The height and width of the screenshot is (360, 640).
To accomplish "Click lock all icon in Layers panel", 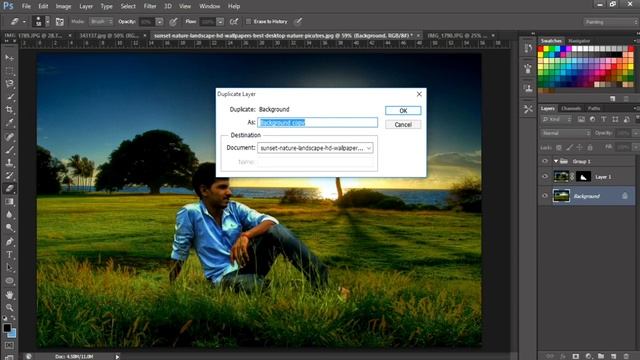I will (x=590, y=147).
